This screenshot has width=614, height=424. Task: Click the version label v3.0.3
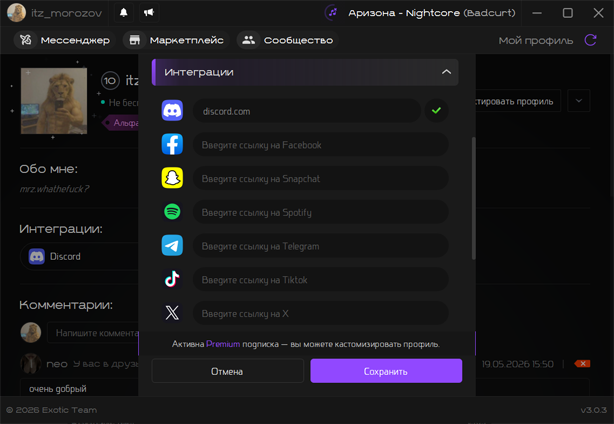coord(593,410)
